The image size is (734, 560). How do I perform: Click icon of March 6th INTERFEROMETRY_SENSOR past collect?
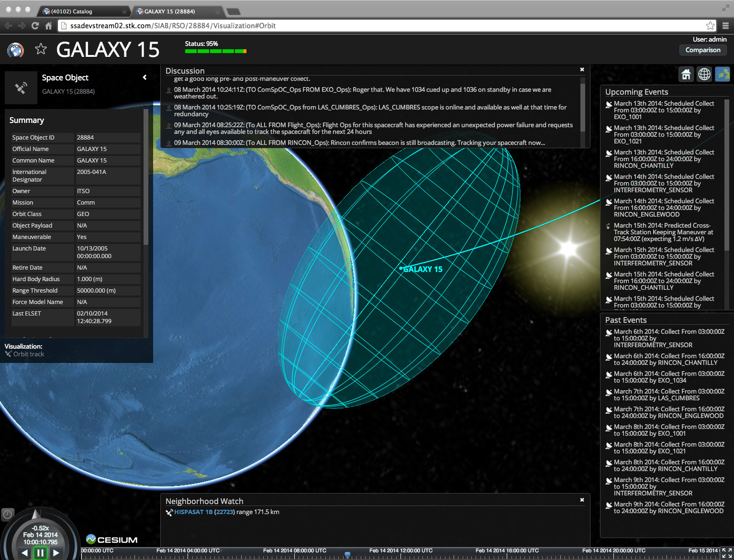point(609,332)
